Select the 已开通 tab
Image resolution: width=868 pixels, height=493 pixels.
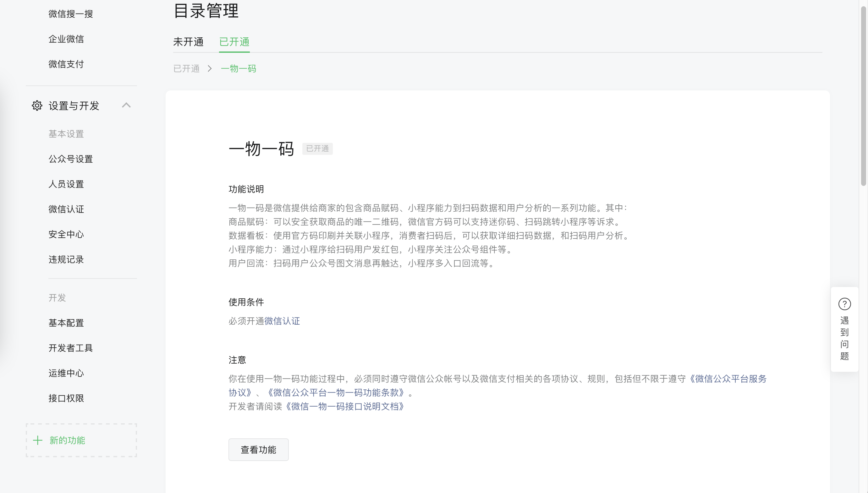point(234,42)
